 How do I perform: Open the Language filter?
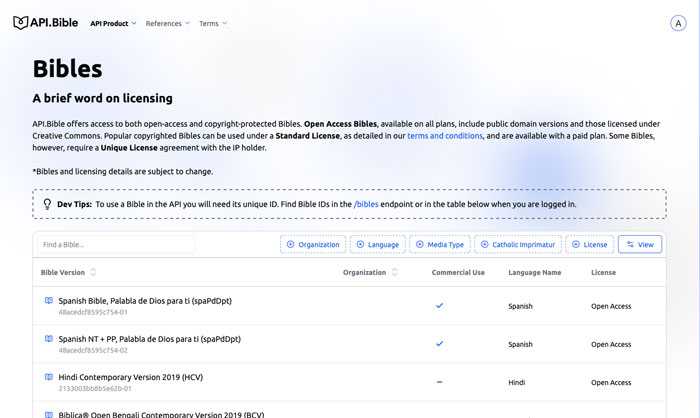point(378,244)
